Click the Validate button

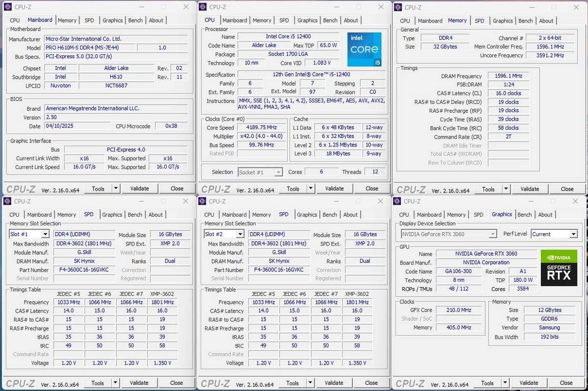(x=140, y=188)
